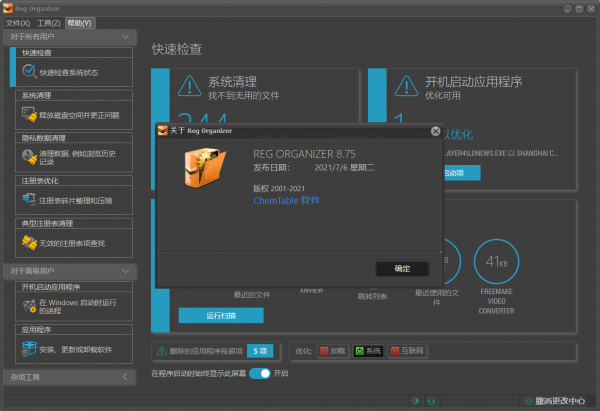Close the 关于 Reg Organizer dialog

(435, 131)
